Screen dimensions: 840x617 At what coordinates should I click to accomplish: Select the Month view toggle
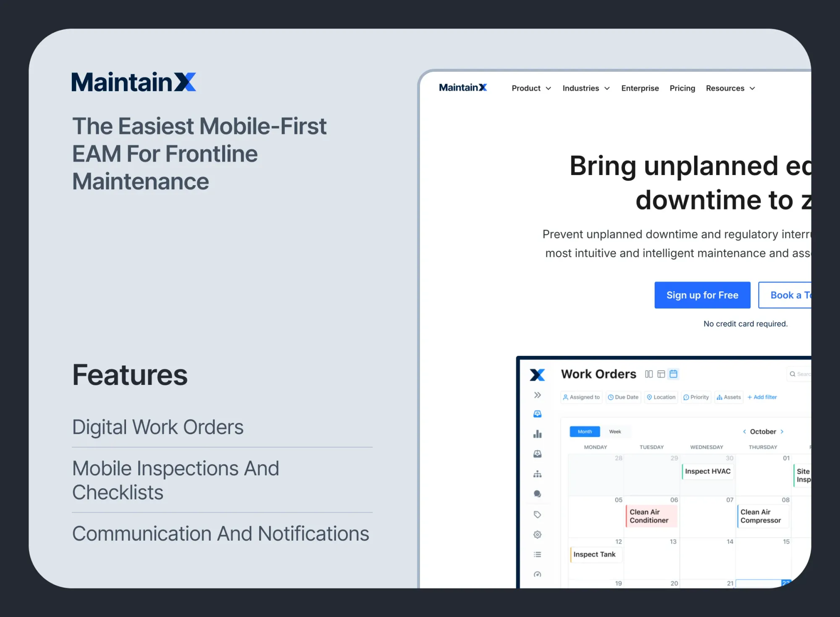pyautogui.click(x=585, y=431)
